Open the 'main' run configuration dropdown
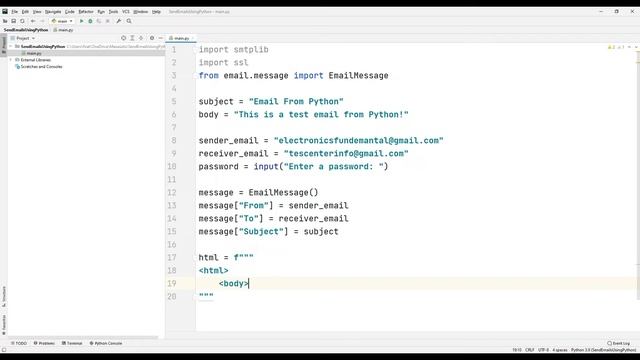The width and height of the screenshot is (640, 360). click(x=62, y=21)
